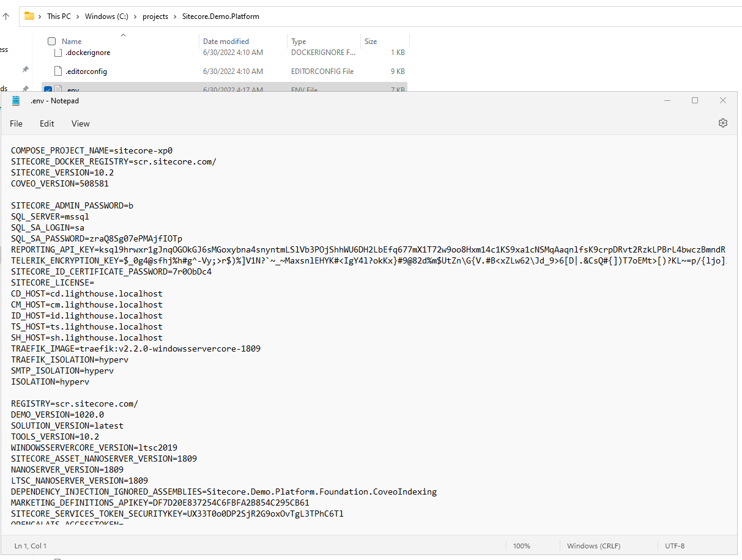Click Sitecore.Demo.Platform breadcrumb

tap(221, 17)
